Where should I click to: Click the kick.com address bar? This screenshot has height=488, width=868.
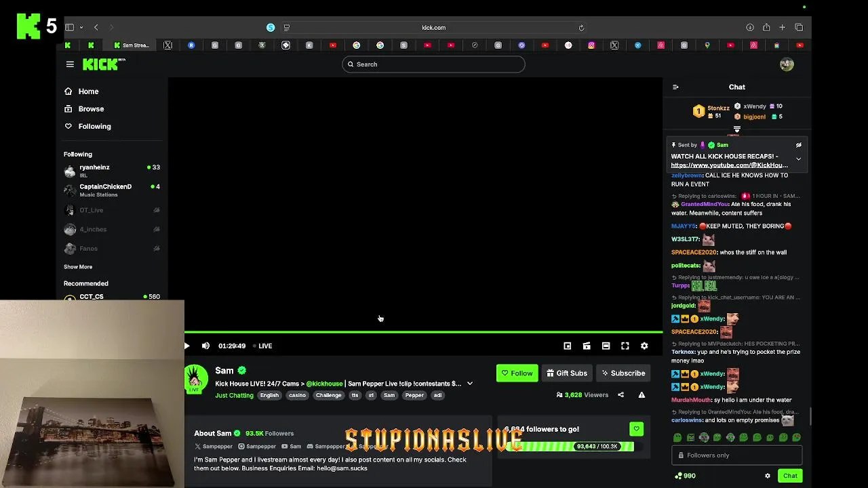(434, 28)
